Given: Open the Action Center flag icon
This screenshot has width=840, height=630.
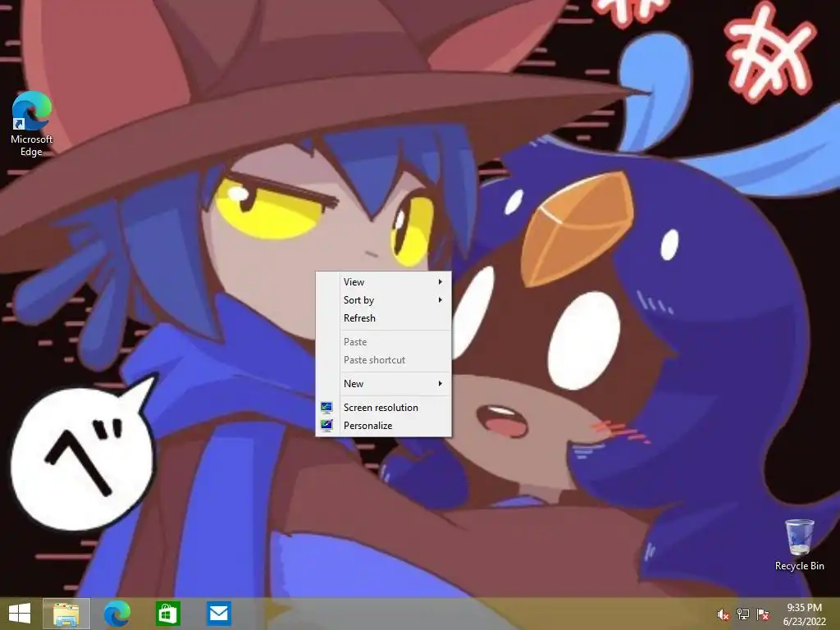Looking at the screenshot, I should pyautogui.click(x=763, y=614).
